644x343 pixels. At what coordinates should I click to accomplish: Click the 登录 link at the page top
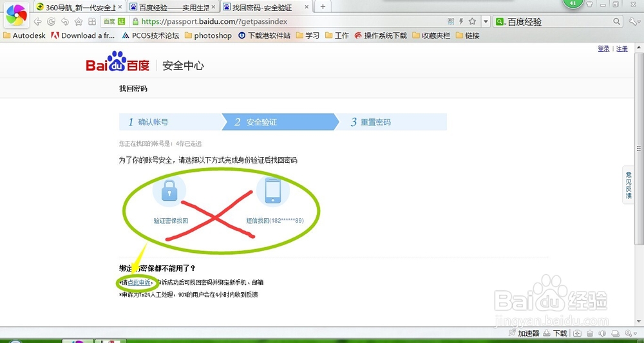tap(603, 49)
